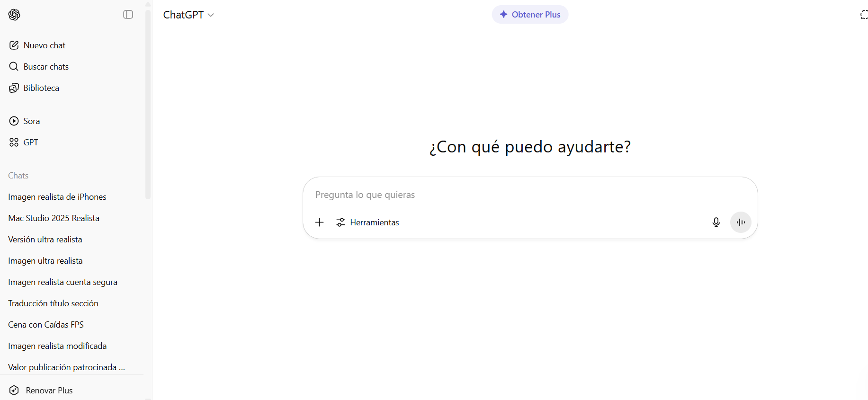Click the 'Pregunta lo que quieras' input

point(521,195)
